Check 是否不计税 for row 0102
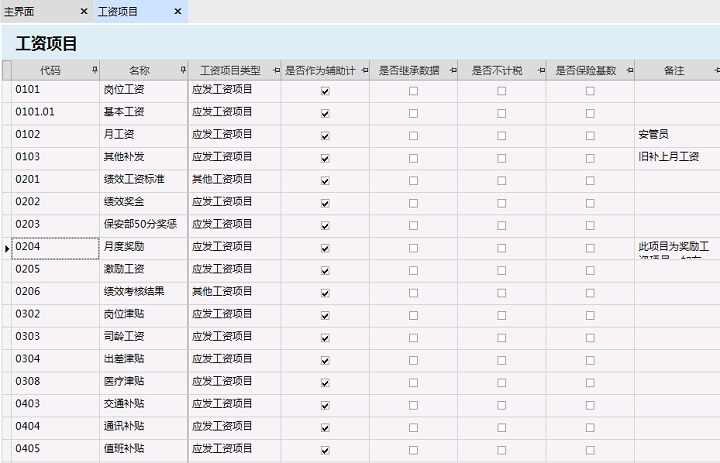 click(501, 136)
